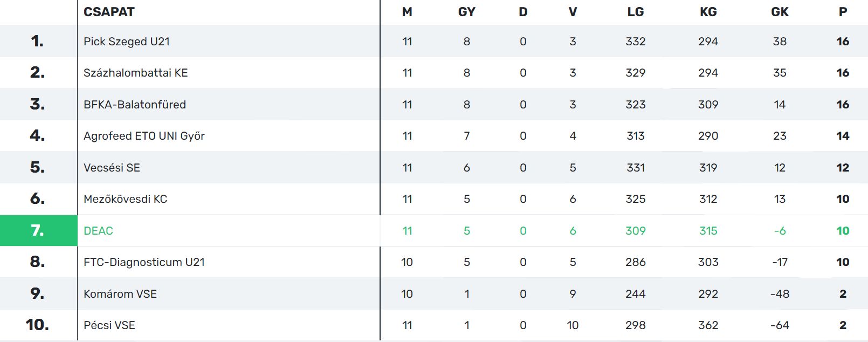This screenshot has height=342, width=868.
Task: Click the 1. rank position number
Action: pos(37,41)
